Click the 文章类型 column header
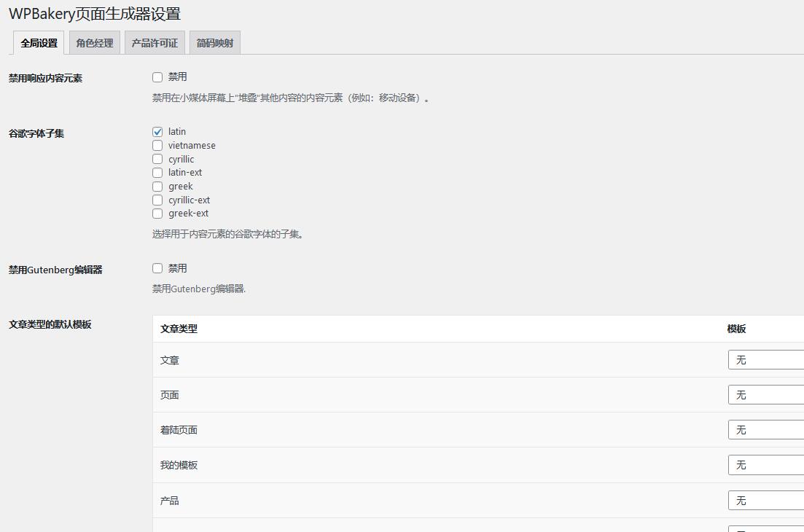 coord(179,329)
